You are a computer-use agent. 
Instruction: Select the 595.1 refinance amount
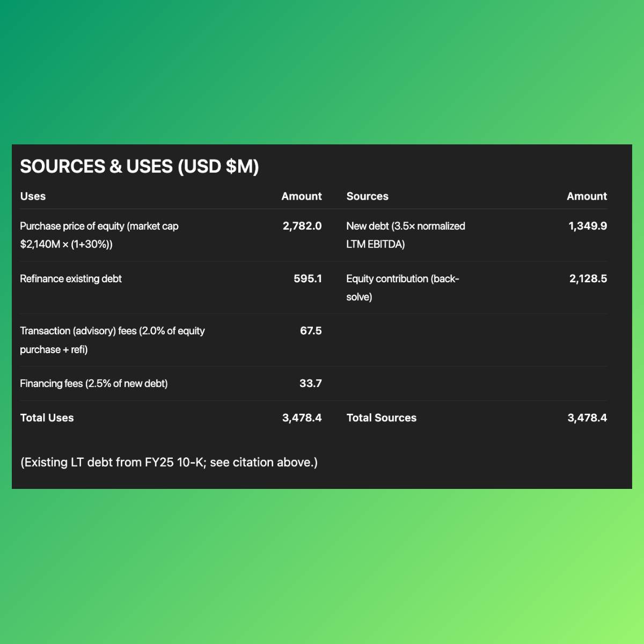(x=308, y=279)
